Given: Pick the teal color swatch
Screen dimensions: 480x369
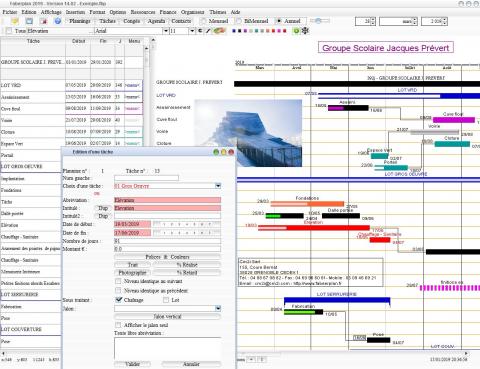Looking at the screenshot, I should [256, 31].
